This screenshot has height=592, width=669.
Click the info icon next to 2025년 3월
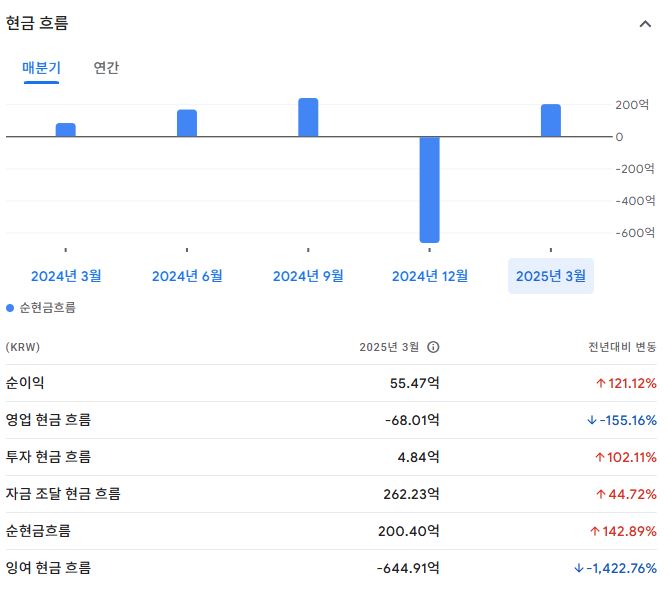(x=433, y=347)
